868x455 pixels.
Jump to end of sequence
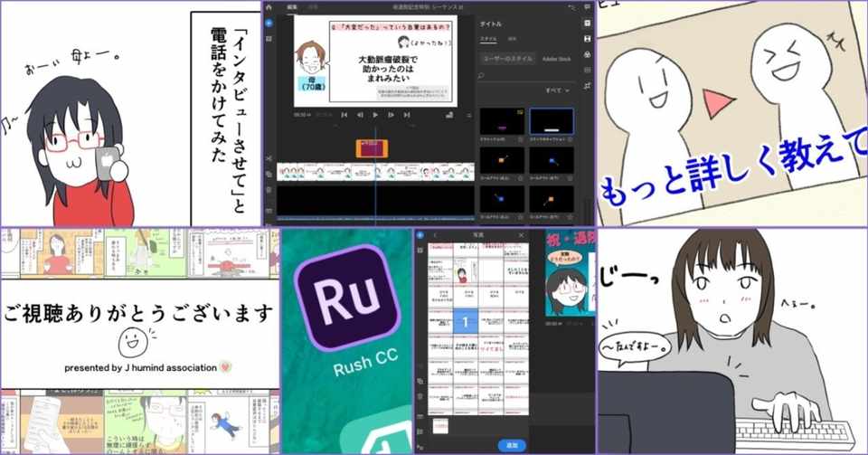pos(407,115)
